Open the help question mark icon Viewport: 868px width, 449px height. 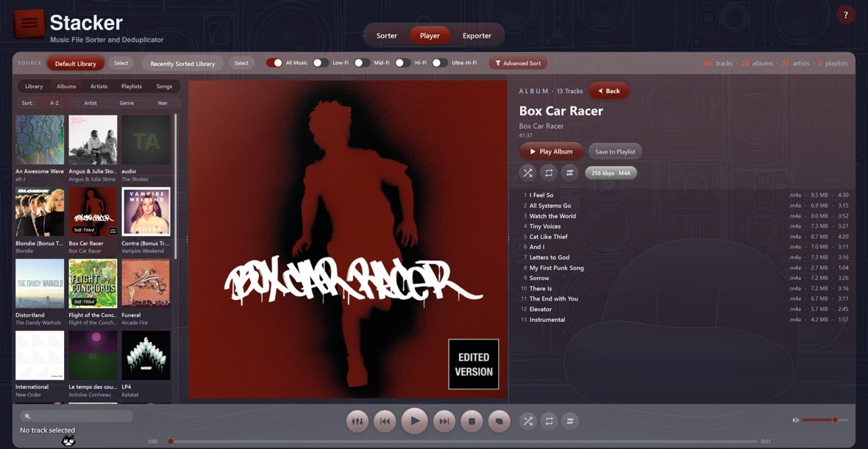(845, 15)
